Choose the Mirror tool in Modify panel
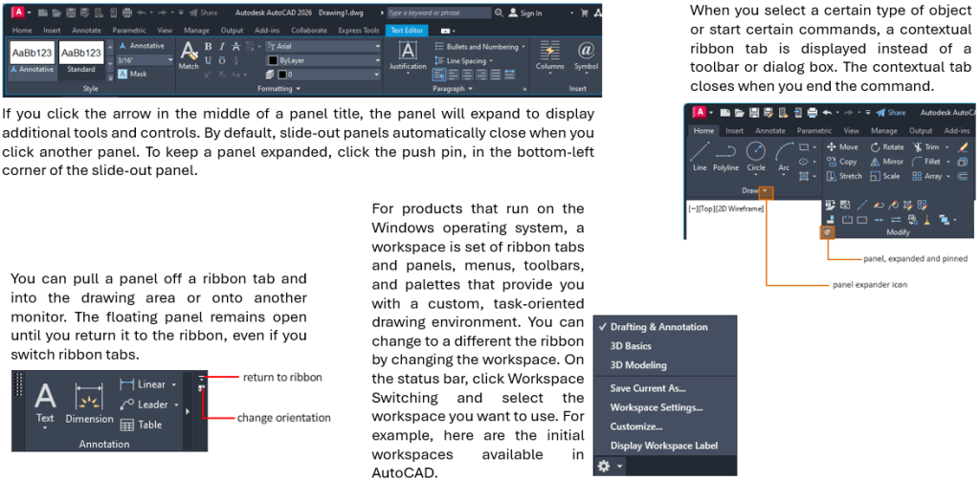The image size is (980, 481). tap(885, 162)
